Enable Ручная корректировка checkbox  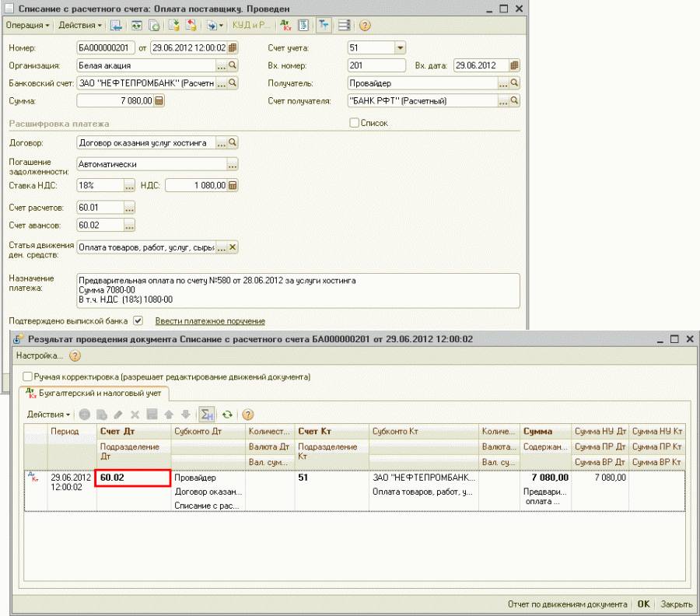(28, 376)
